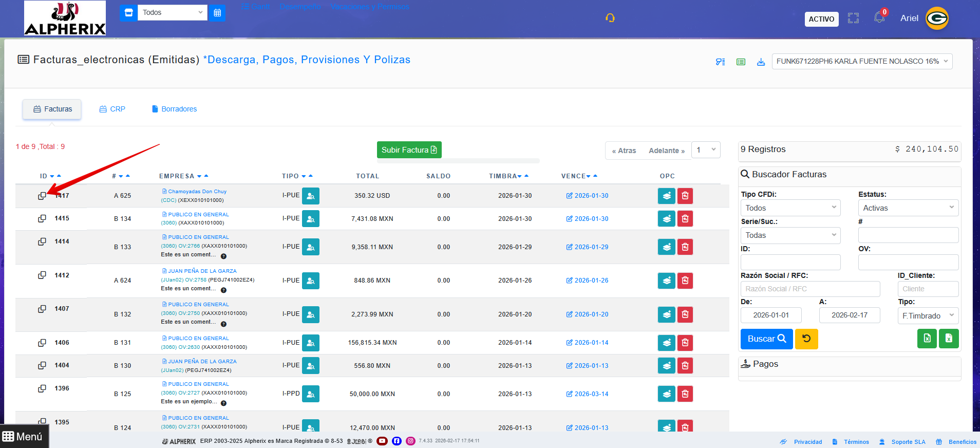Open the layers action icon for invoice 1414
Screen dimensions: 980x448
point(666,247)
